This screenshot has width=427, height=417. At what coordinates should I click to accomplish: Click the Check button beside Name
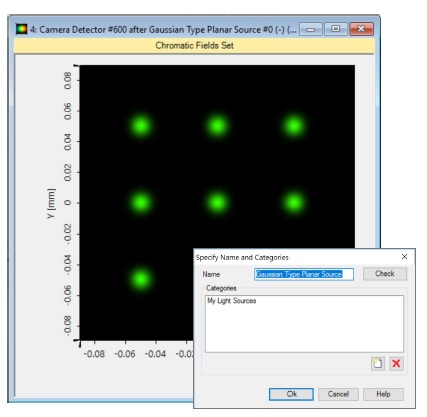pyautogui.click(x=385, y=274)
